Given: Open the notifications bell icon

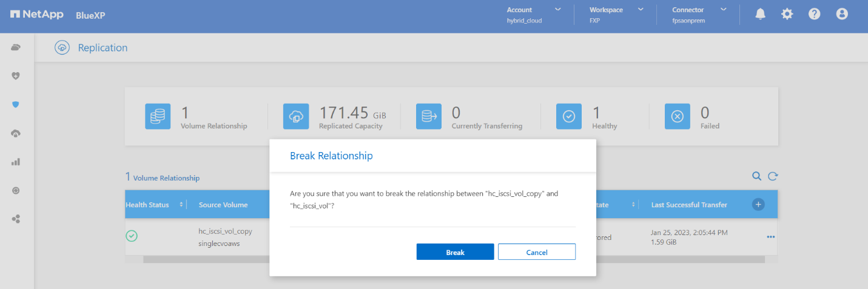Looking at the screenshot, I should [760, 14].
